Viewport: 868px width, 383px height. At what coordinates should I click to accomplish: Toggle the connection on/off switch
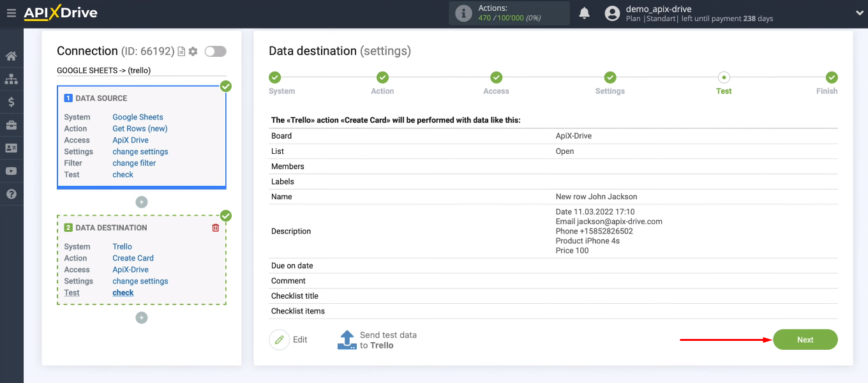215,51
